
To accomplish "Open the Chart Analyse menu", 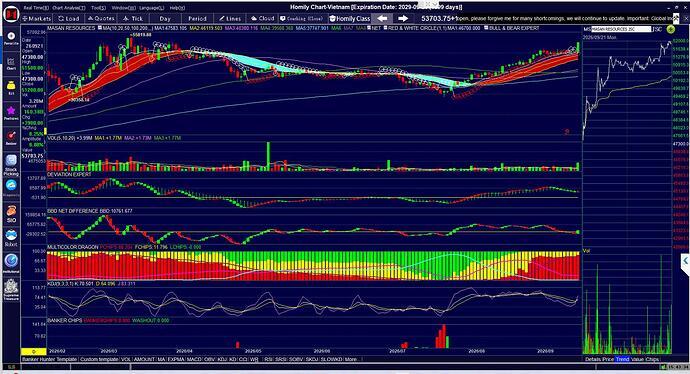I will click(x=69, y=8).
